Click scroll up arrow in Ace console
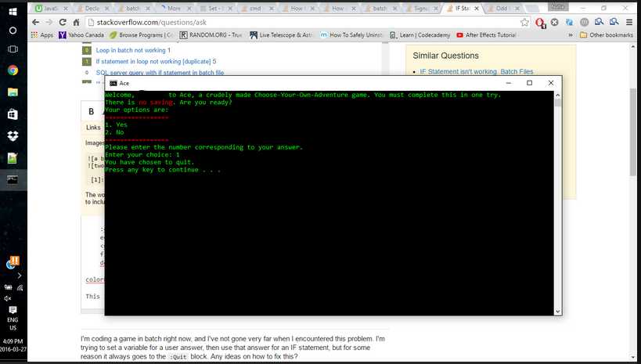The width and height of the screenshot is (641, 364). tap(557, 95)
